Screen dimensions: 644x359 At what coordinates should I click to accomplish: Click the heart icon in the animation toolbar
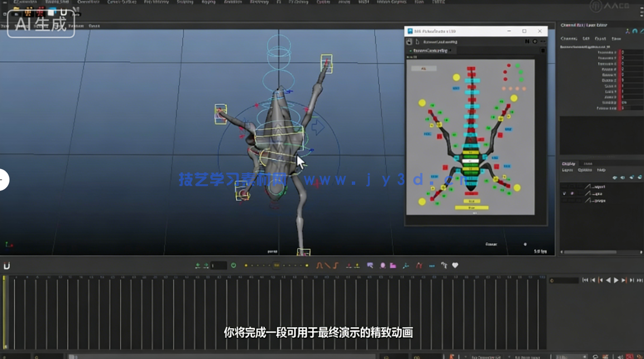[455, 266]
